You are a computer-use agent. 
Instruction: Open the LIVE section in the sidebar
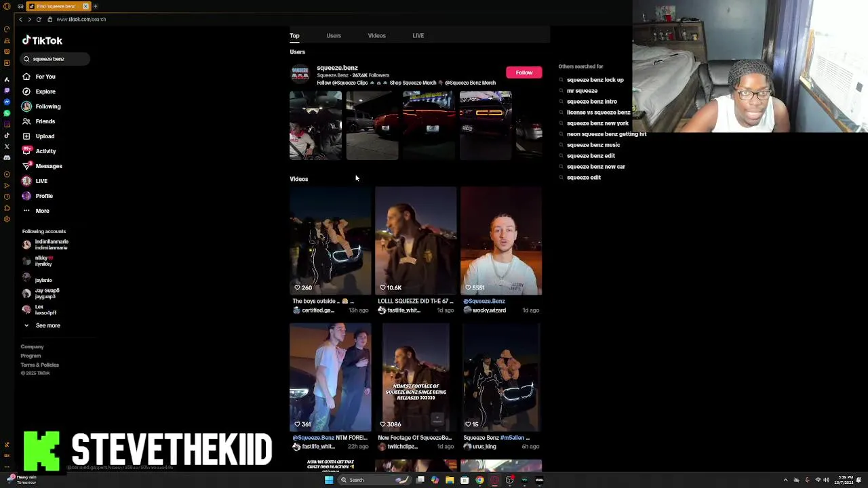coord(35,181)
